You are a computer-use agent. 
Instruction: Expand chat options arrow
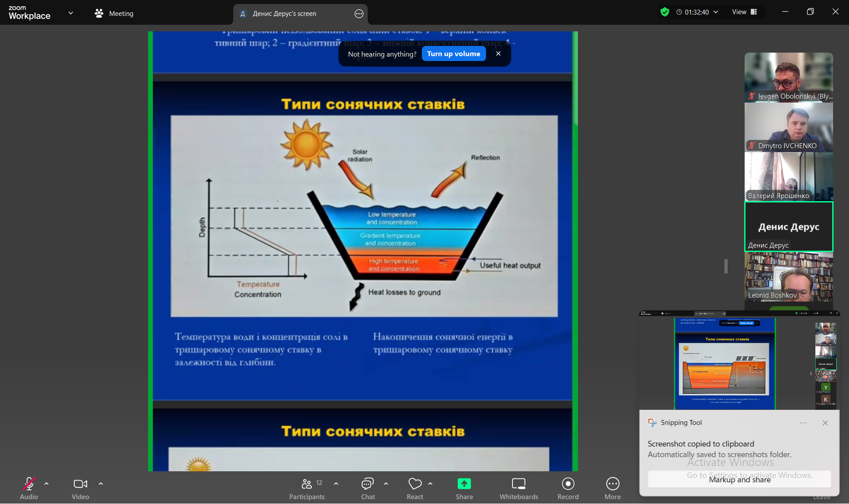386,484
